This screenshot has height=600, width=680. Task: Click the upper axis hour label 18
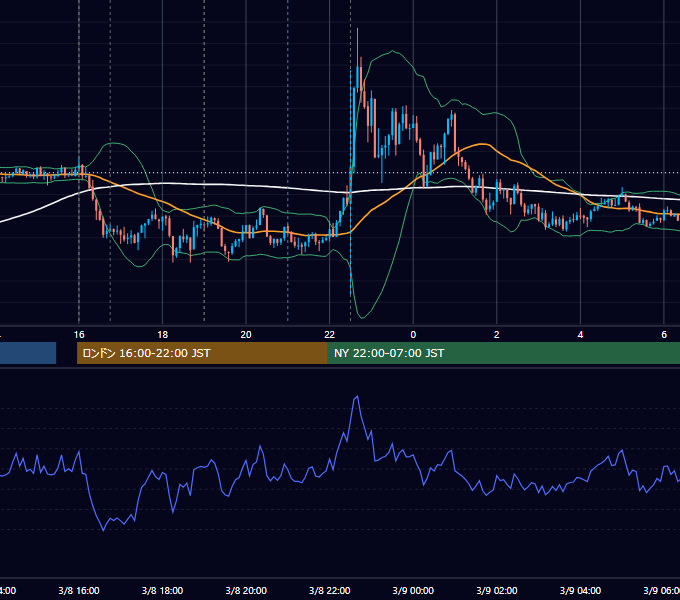pyautogui.click(x=162, y=335)
